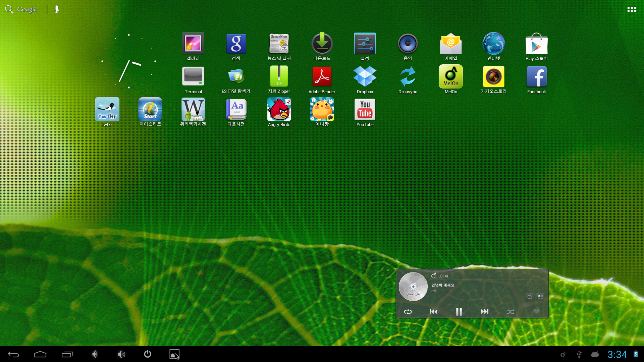Open the Angry Birds game
This screenshot has height=362, width=644.
coord(279,112)
